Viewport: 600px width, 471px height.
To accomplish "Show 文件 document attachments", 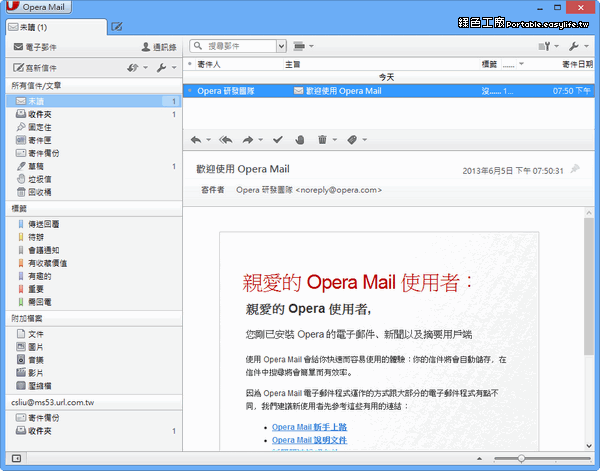I will tap(93, 334).
